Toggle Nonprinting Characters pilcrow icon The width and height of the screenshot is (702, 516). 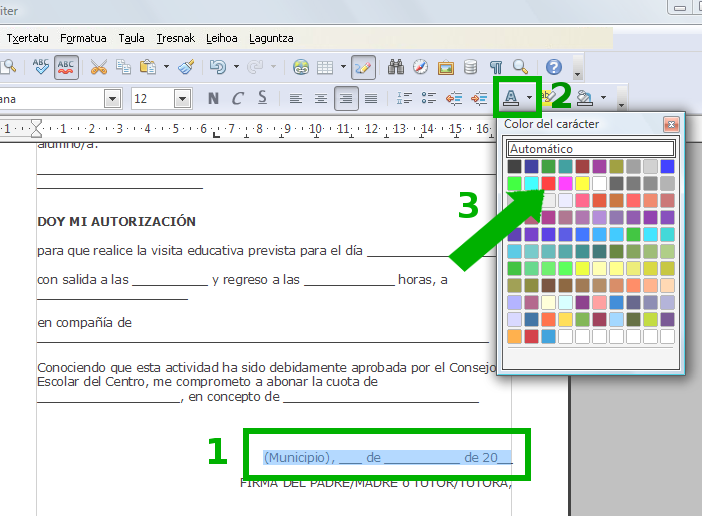point(496,68)
